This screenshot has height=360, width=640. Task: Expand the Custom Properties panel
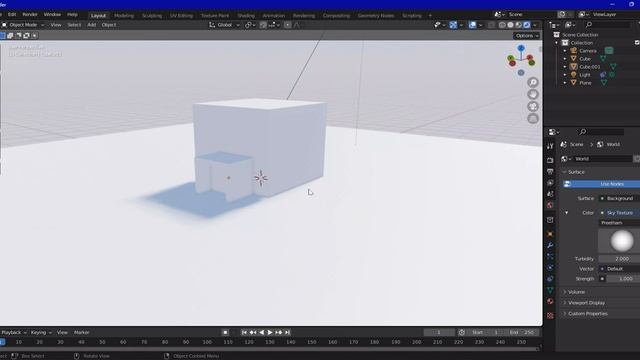pos(588,313)
